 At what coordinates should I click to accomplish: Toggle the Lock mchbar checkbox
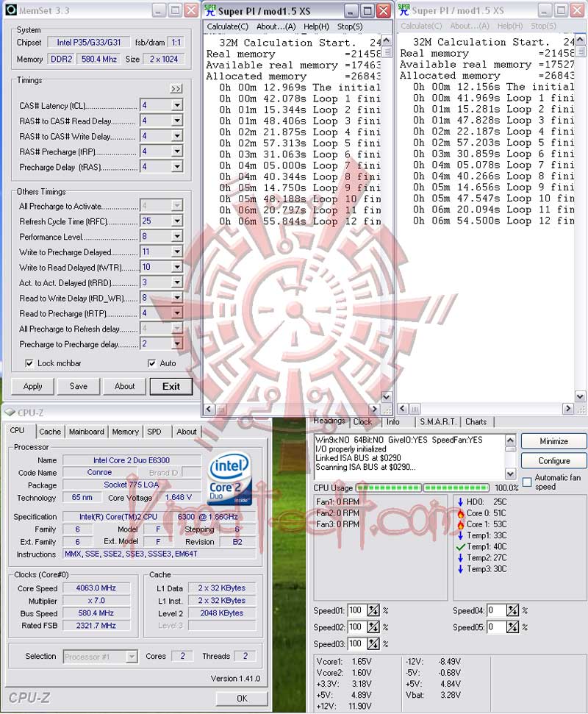click(29, 363)
